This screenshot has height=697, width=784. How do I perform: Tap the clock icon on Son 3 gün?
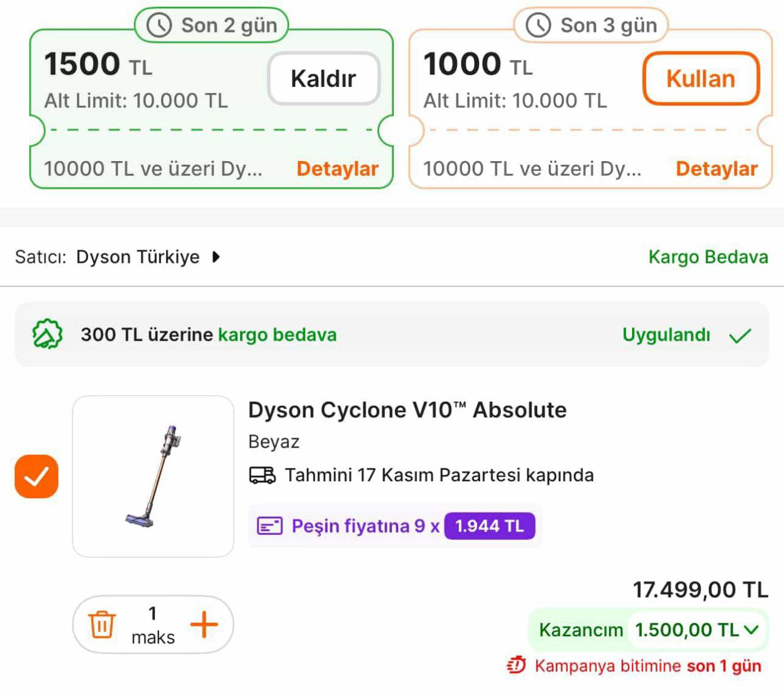[x=538, y=26]
